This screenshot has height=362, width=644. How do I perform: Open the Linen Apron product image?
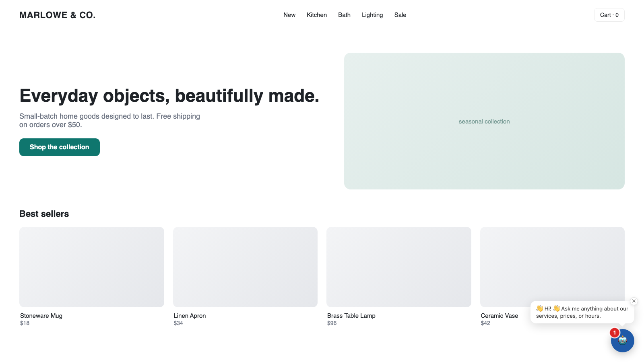click(245, 267)
